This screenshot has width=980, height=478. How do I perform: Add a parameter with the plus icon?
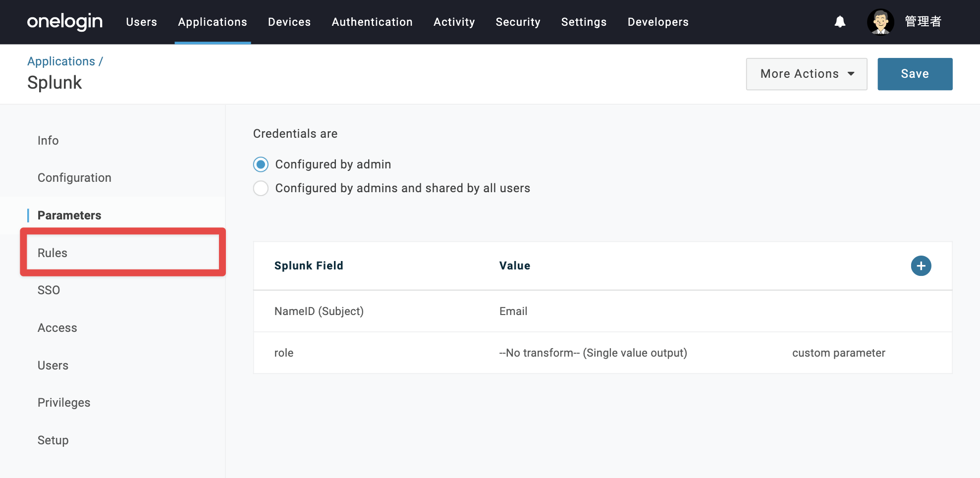(x=921, y=266)
